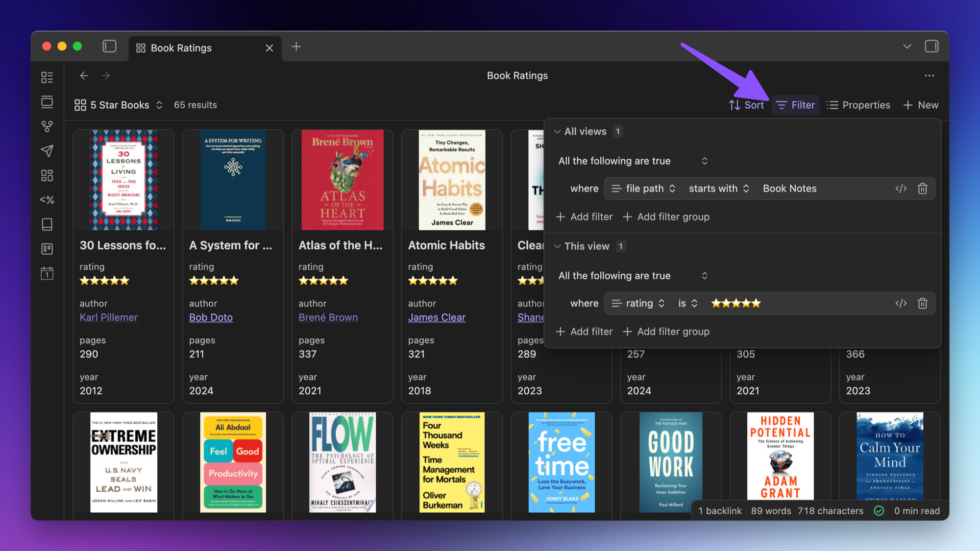Change This view conjunction 'All the following are true'
The height and width of the screenshot is (551, 980).
633,276
